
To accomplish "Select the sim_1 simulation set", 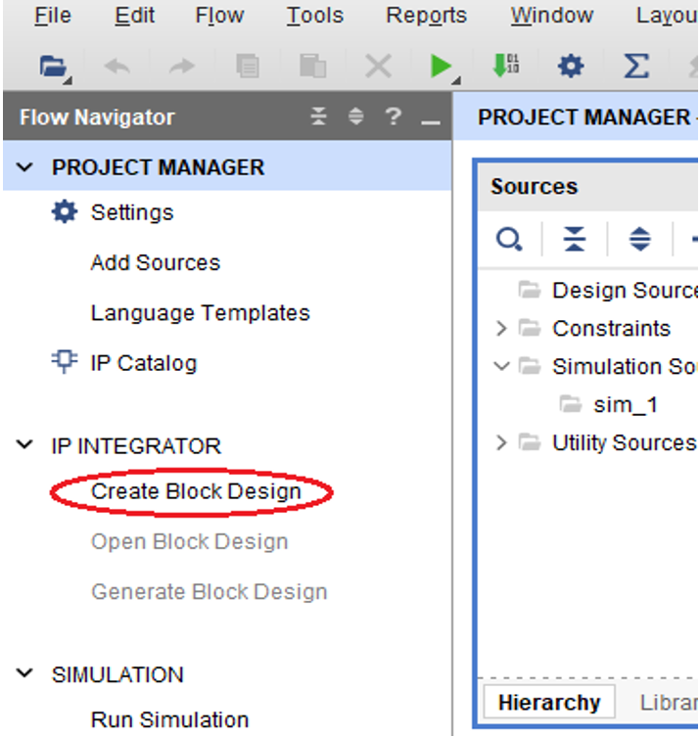I will click(x=627, y=405).
